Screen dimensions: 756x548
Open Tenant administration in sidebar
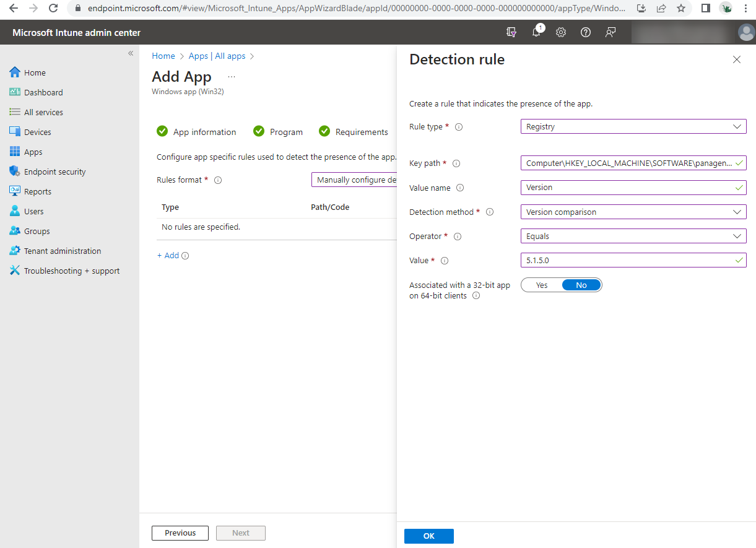coord(62,251)
